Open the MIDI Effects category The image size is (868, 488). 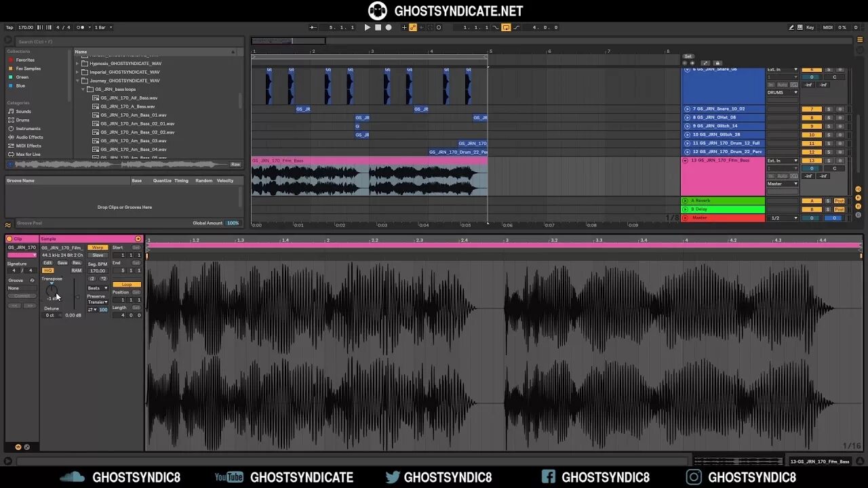pyautogui.click(x=28, y=146)
